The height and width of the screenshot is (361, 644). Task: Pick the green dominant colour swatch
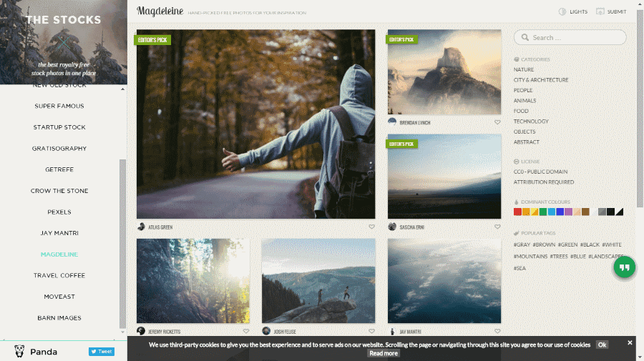click(543, 212)
